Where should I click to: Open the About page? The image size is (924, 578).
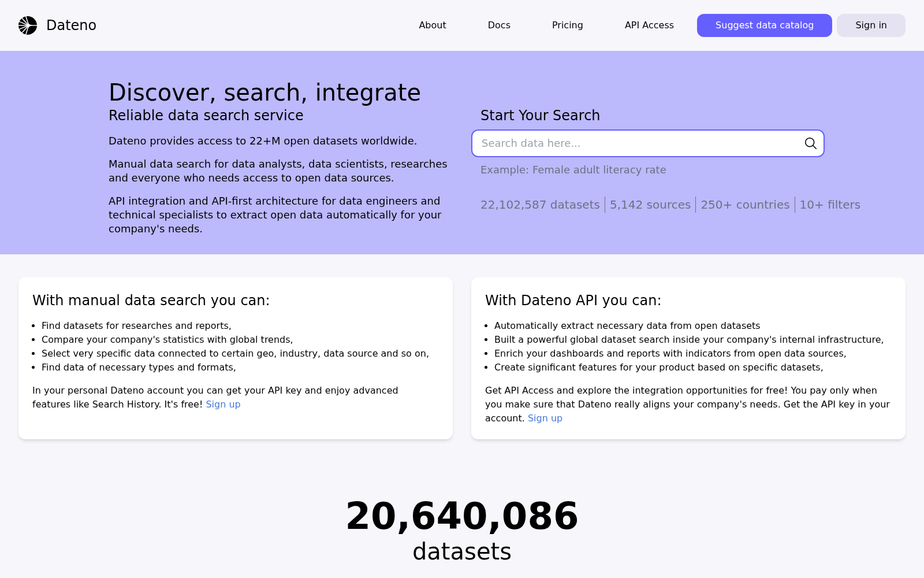tap(433, 25)
